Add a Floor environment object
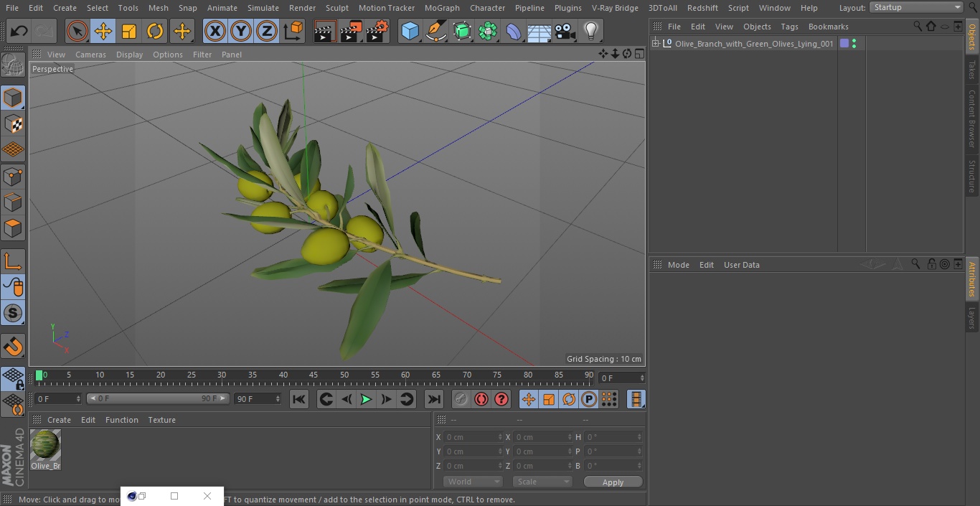 point(539,32)
